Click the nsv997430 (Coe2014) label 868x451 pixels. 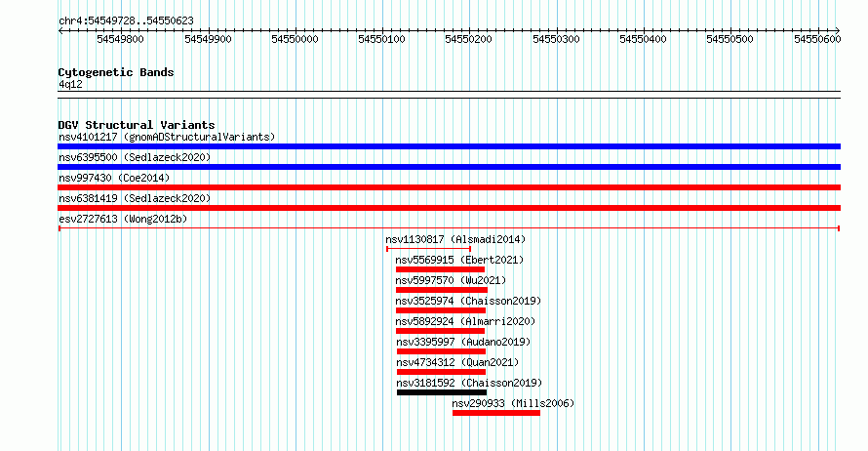114,178
